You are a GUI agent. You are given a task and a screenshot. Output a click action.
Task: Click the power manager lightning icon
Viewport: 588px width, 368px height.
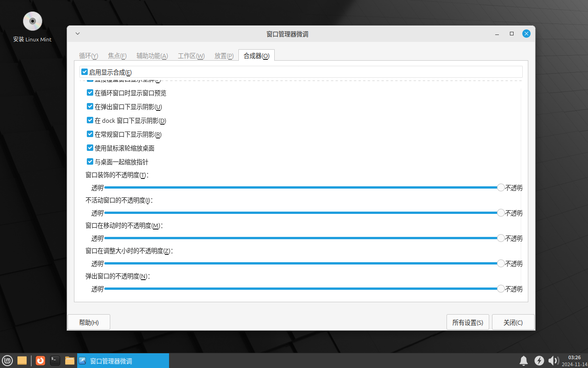(539, 361)
